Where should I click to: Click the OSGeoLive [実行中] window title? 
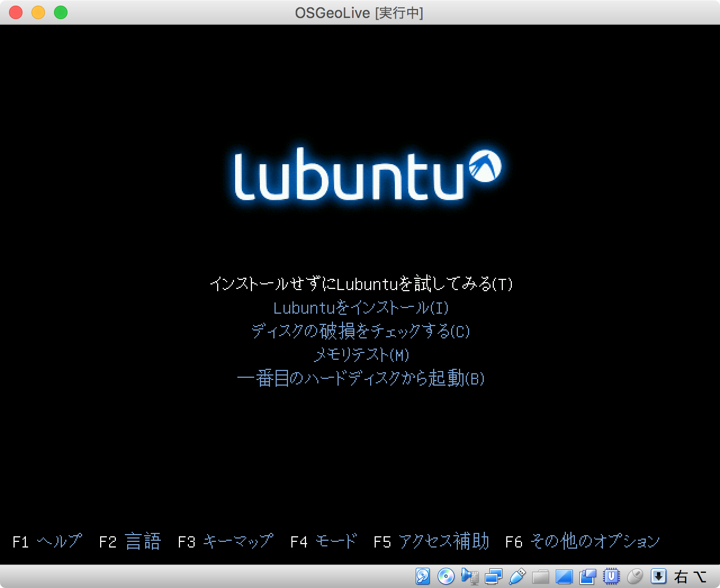359,12
